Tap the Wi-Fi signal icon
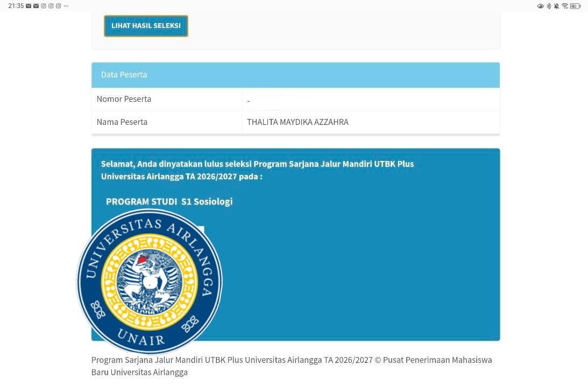 pyautogui.click(x=565, y=6)
